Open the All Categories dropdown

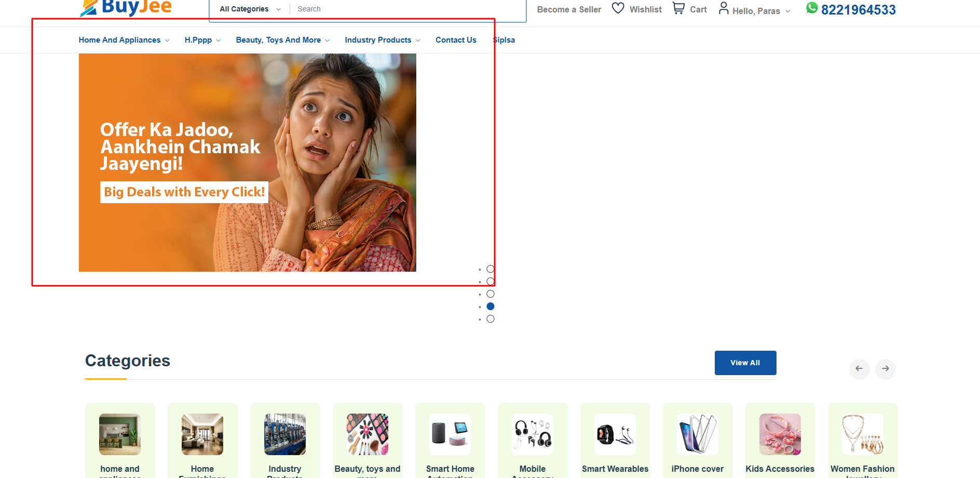pyautogui.click(x=250, y=9)
